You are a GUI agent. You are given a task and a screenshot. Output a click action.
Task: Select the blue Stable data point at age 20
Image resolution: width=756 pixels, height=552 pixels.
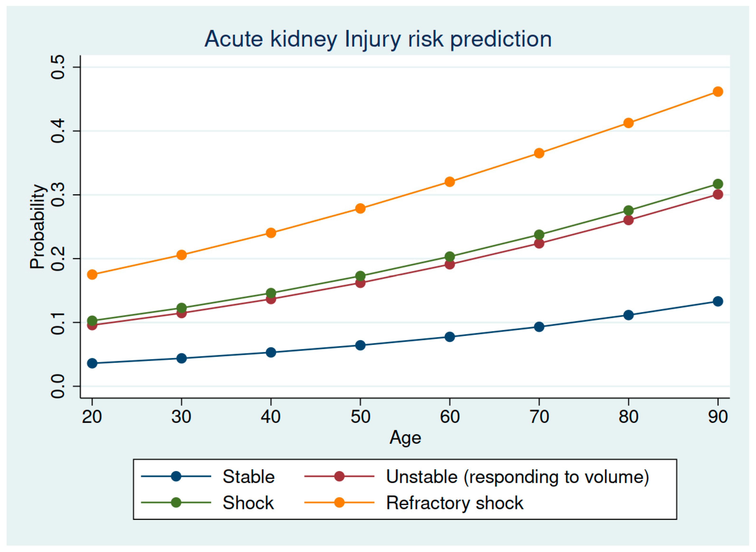[x=92, y=363]
